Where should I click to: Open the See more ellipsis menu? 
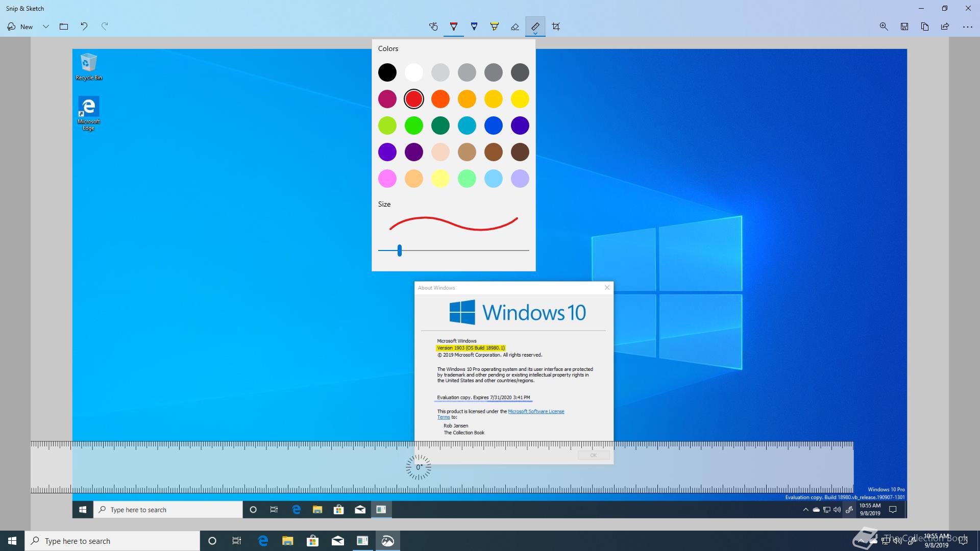967,27
